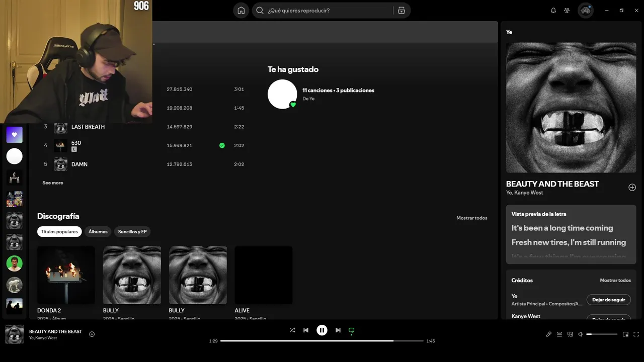The height and width of the screenshot is (362, 644).
Task: Open notifications bell icon
Action: click(x=553, y=11)
